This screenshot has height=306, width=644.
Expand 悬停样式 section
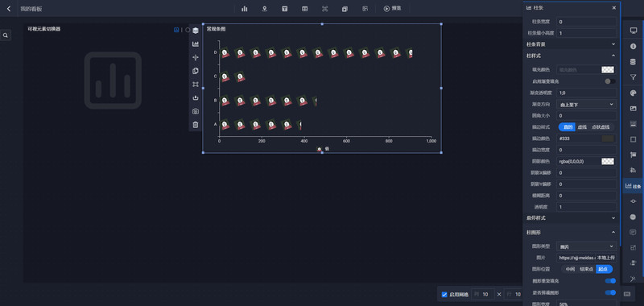point(571,217)
